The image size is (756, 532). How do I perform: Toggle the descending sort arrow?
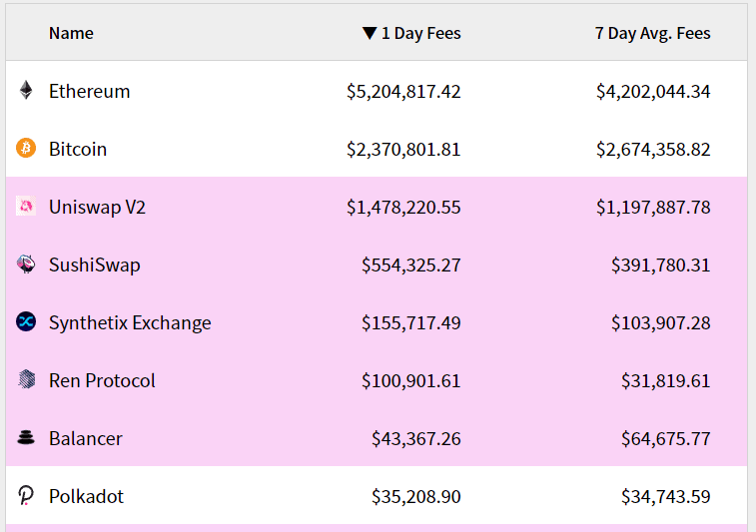(x=370, y=33)
